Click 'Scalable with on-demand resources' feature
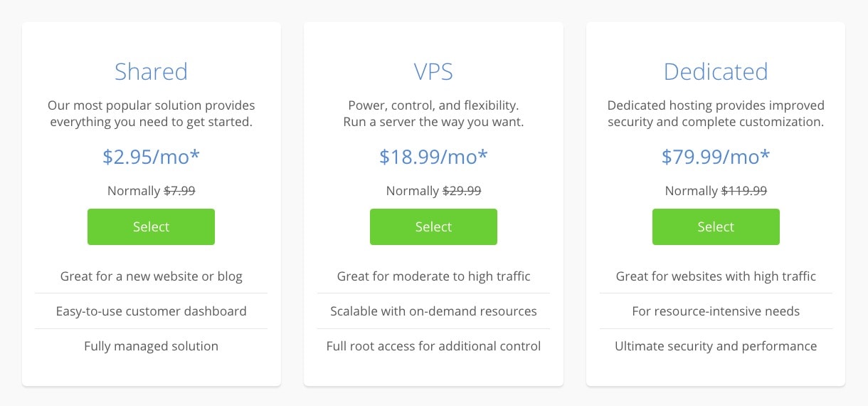 433,311
